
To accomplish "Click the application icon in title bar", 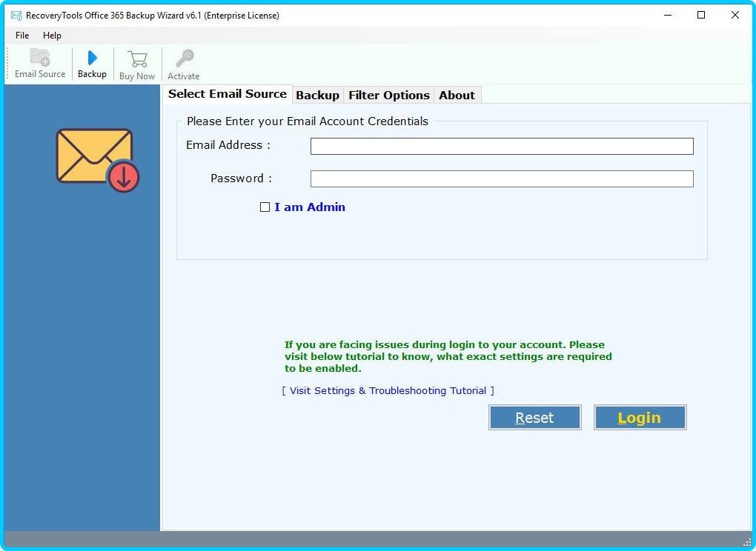I will (16, 16).
